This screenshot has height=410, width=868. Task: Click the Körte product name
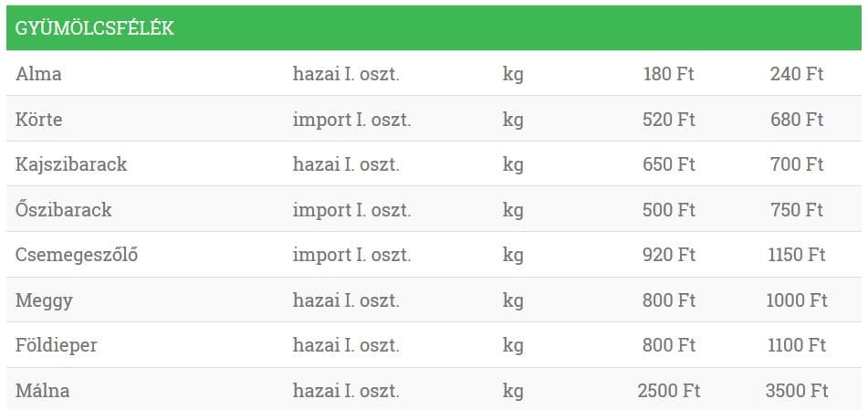tap(39, 120)
